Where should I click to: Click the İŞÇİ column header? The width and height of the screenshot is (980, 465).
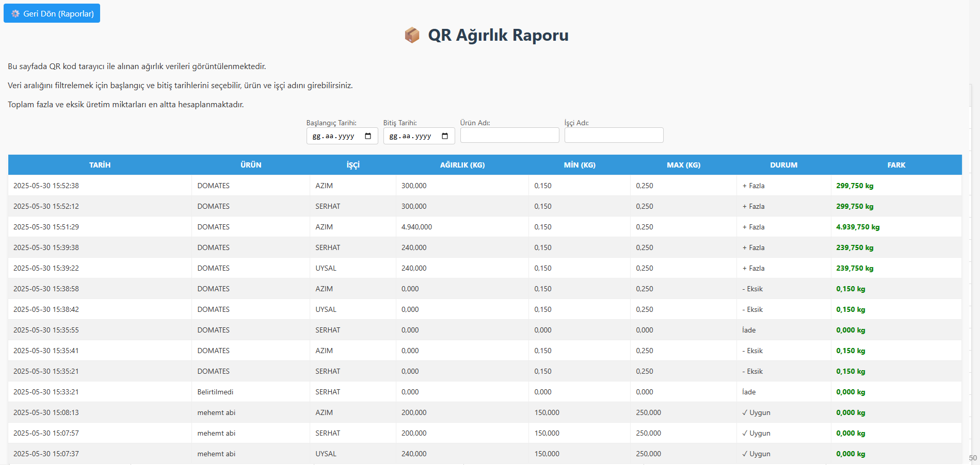coord(353,165)
